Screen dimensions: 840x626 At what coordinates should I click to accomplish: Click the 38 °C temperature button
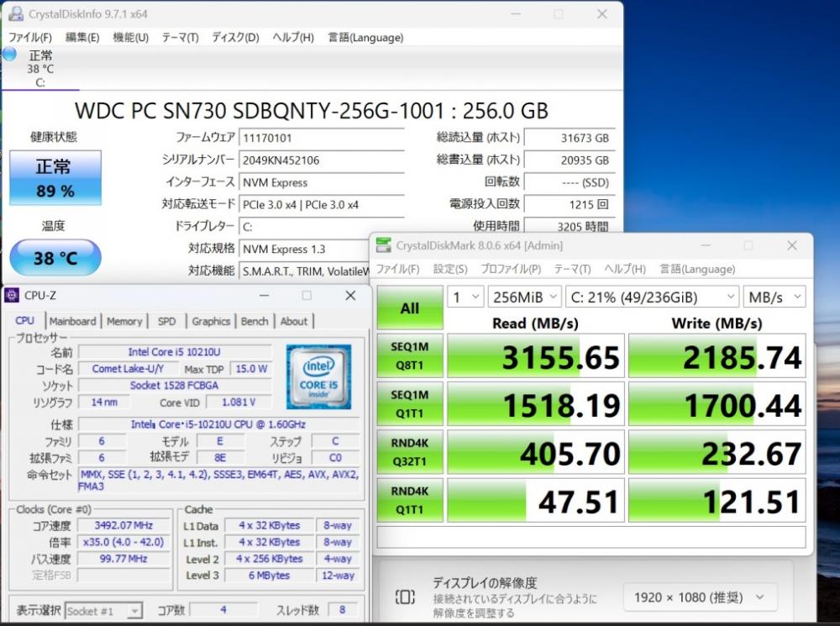tap(55, 258)
